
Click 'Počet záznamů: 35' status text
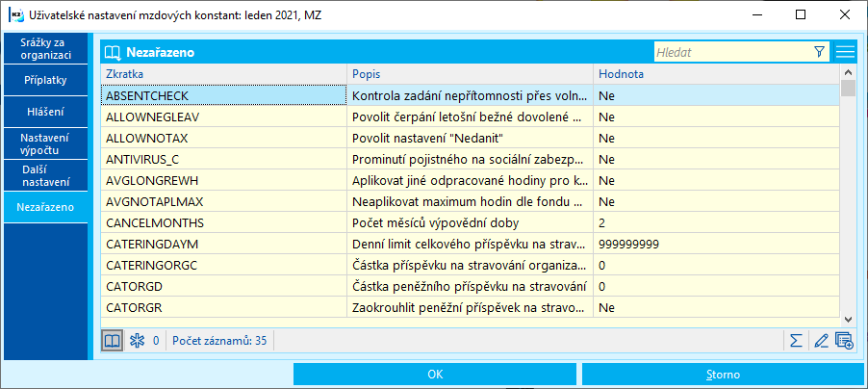219,341
